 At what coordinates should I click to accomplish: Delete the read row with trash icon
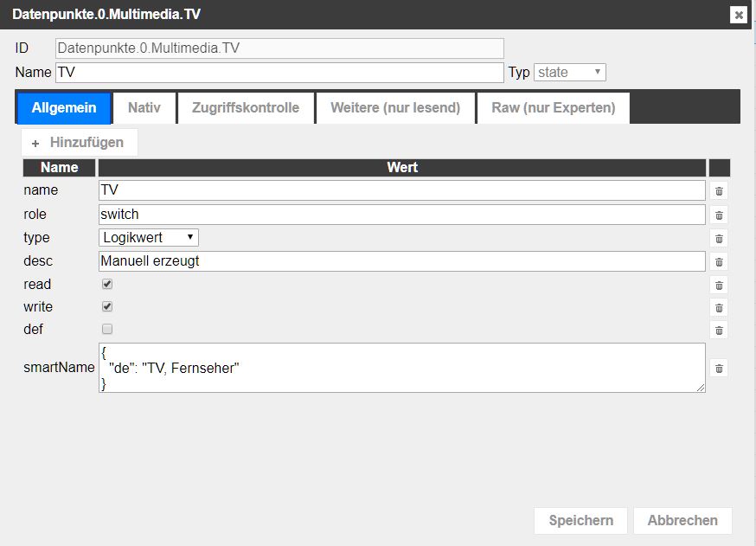(x=719, y=285)
